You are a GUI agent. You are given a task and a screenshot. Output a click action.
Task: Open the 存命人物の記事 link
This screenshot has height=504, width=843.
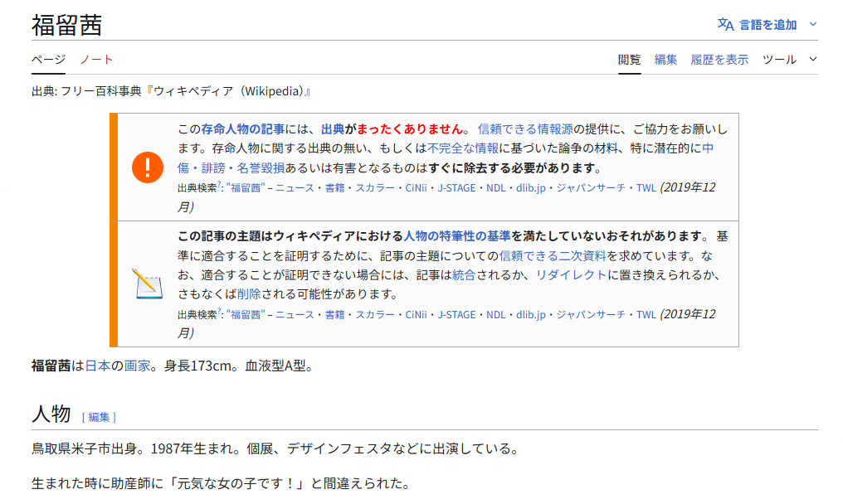pos(242,129)
